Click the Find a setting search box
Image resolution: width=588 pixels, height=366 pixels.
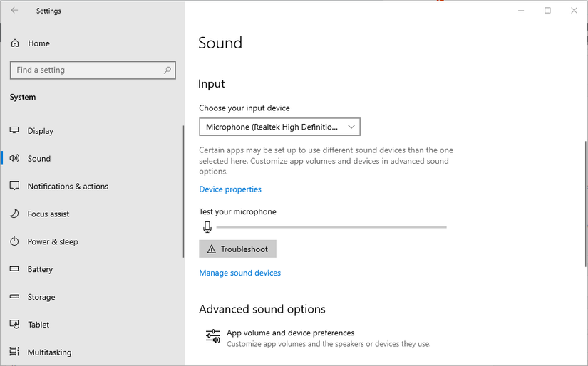(x=93, y=70)
